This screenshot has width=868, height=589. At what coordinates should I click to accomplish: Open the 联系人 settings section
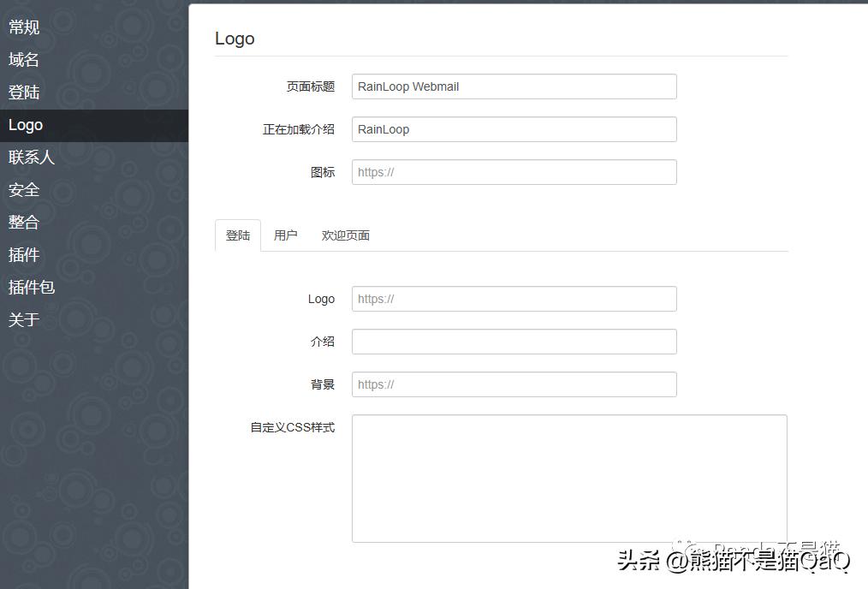[31, 157]
